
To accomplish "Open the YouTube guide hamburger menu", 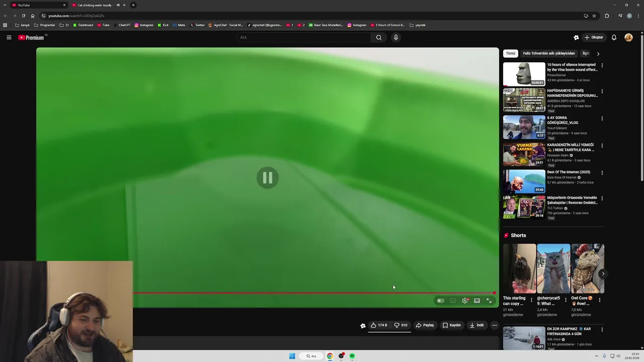I will pos(9,37).
